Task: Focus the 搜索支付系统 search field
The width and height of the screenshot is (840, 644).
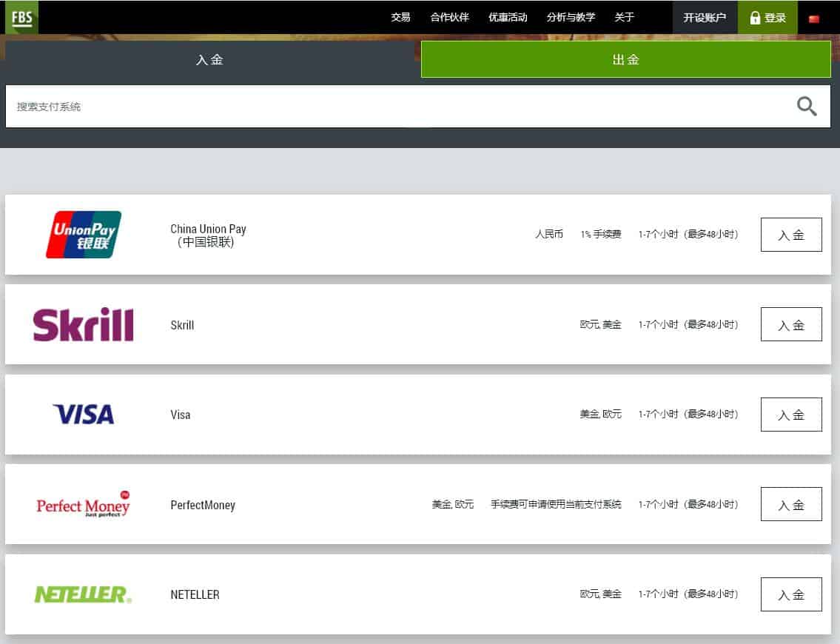Action: click(418, 106)
